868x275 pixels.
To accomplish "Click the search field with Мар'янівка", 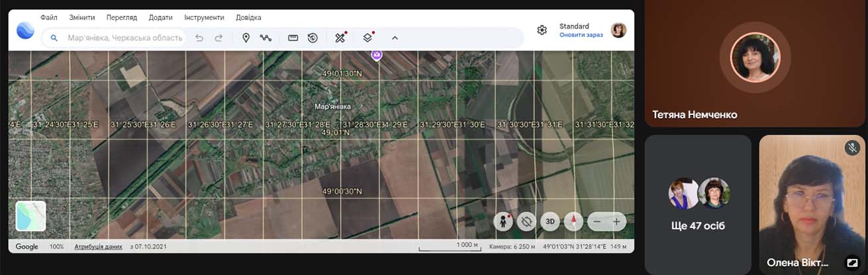I will click(124, 38).
